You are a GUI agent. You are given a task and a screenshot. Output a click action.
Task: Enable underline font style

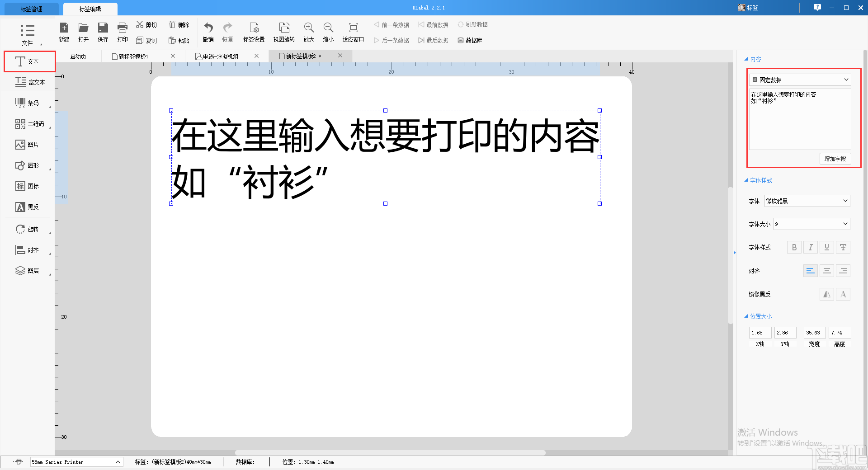(x=826, y=247)
